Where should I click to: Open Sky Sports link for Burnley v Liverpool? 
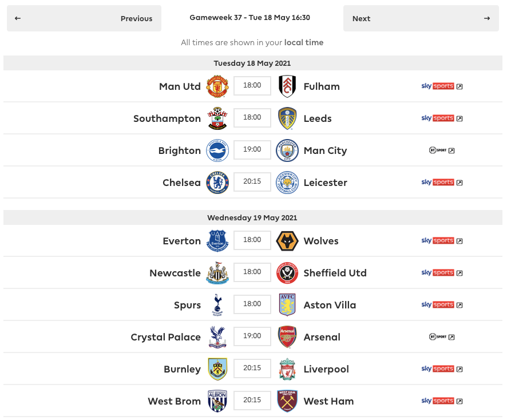coord(442,369)
